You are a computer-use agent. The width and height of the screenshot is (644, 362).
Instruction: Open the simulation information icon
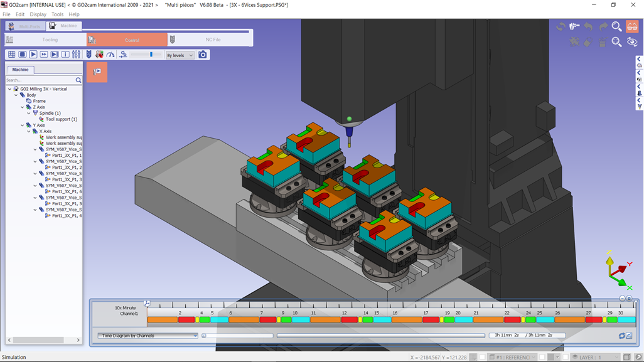[x=65, y=55]
